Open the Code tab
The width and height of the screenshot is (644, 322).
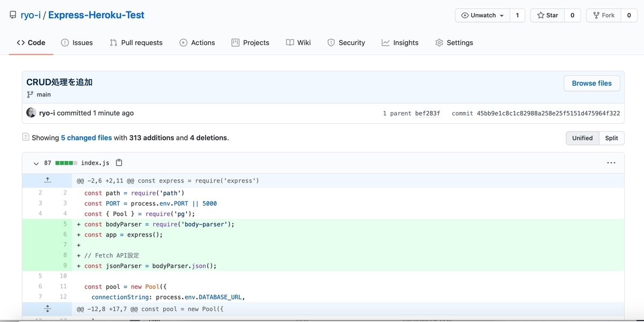pos(31,42)
